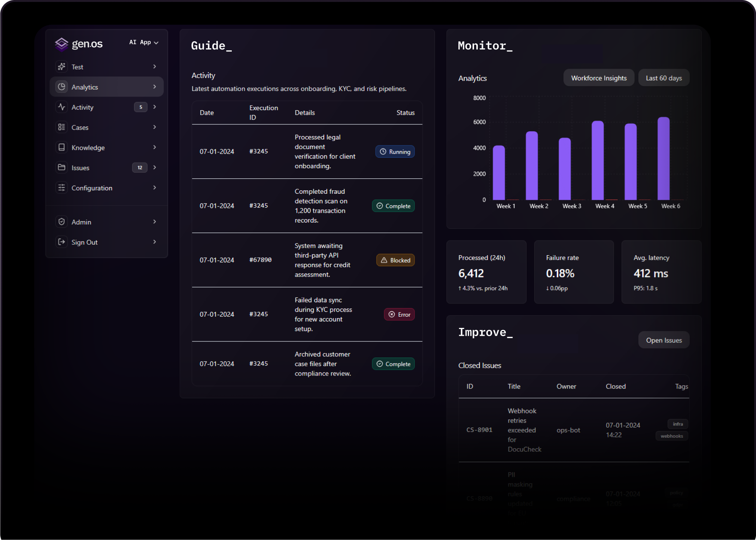
Task: Click the Analytics pie chart icon
Action: coord(62,87)
